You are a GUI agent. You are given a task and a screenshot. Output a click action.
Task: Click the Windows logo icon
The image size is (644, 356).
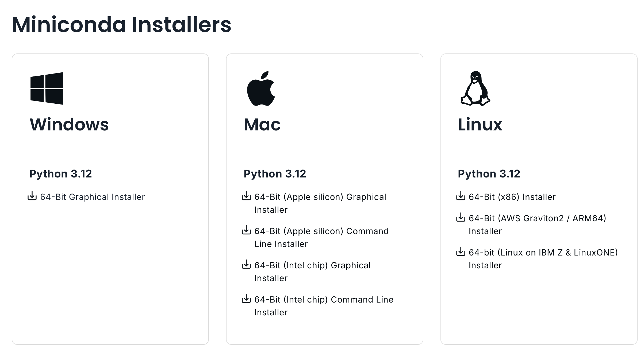click(x=47, y=88)
